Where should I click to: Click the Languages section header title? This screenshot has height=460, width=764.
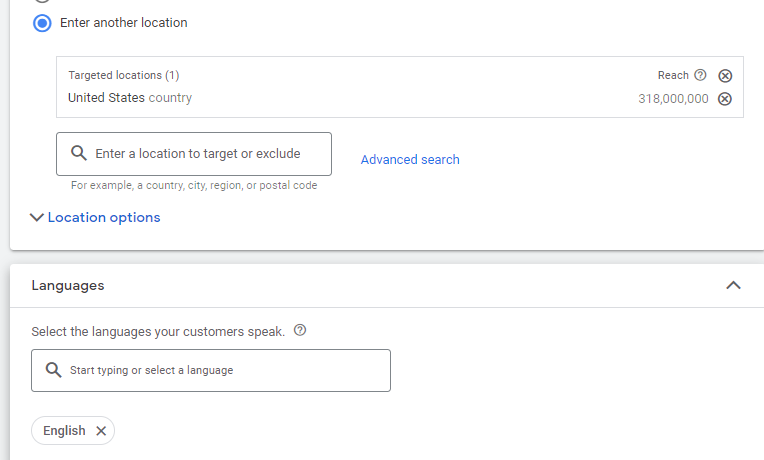(68, 285)
